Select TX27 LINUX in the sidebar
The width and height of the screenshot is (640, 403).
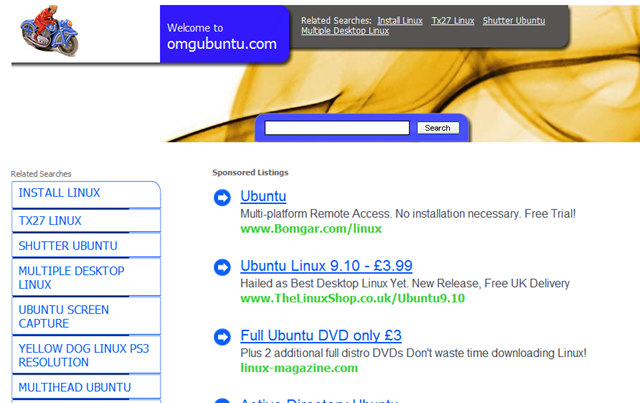click(x=86, y=221)
